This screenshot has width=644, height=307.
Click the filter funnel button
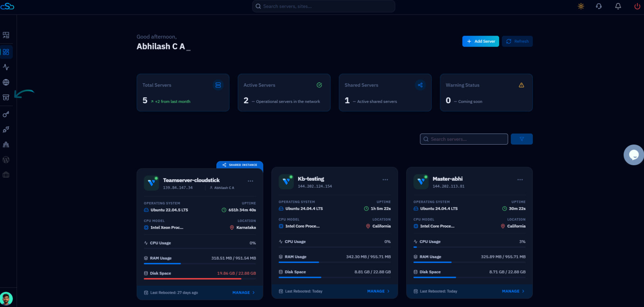click(x=522, y=139)
